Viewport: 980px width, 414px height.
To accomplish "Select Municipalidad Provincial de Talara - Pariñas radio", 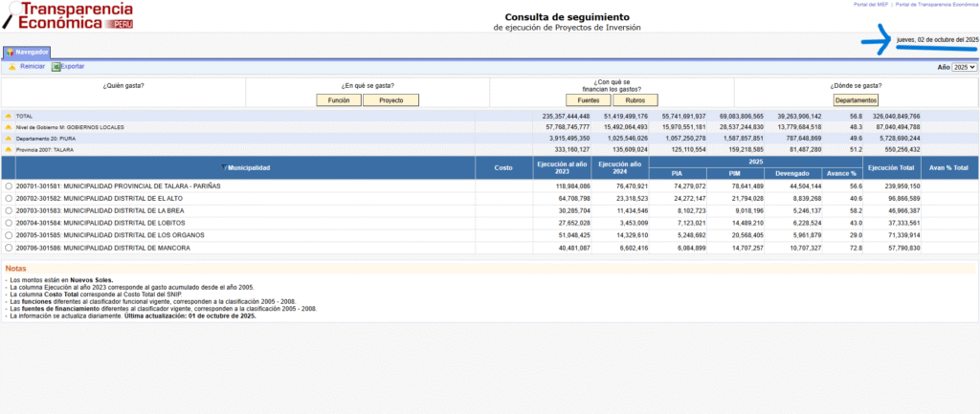I will 9,186.
